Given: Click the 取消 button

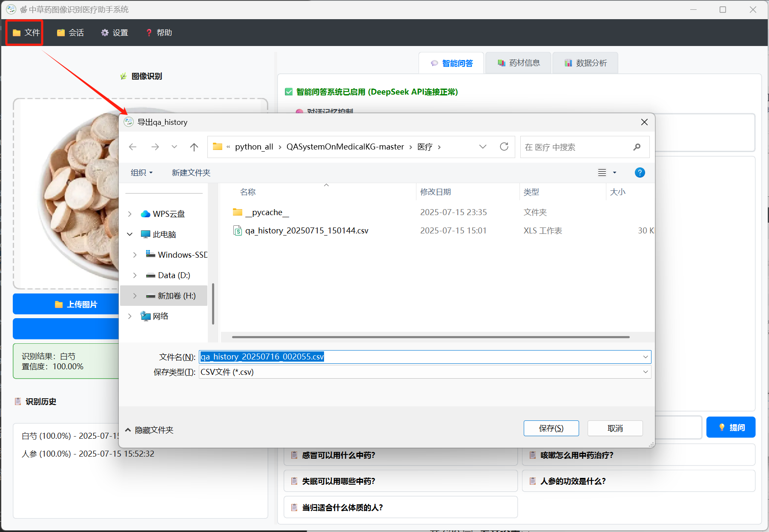Looking at the screenshot, I should click(x=615, y=428).
